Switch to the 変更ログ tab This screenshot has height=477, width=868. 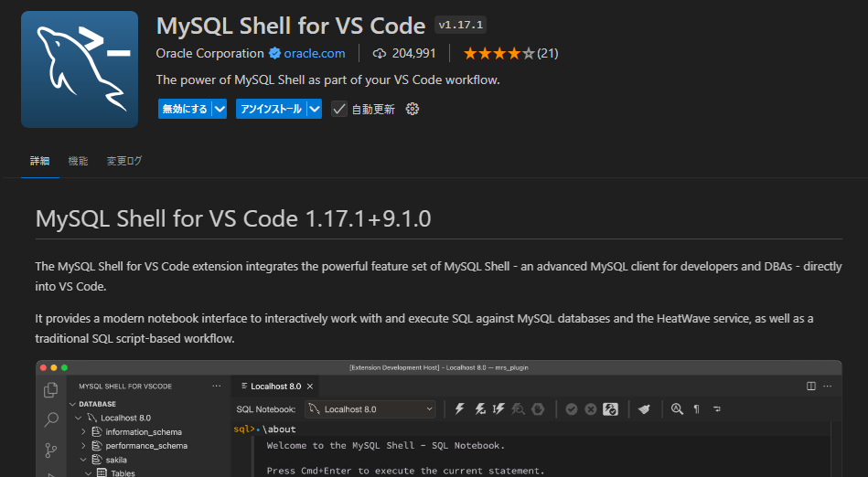(124, 161)
